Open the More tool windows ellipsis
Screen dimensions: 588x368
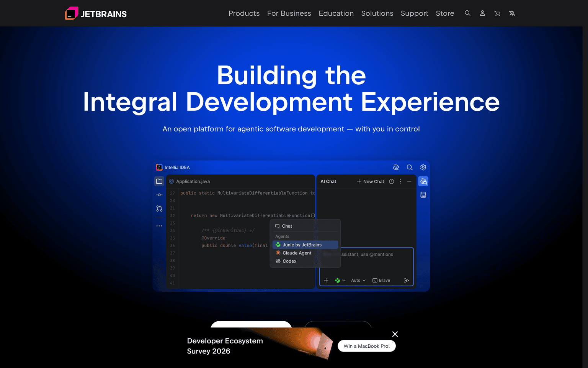pyautogui.click(x=159, y=226)
